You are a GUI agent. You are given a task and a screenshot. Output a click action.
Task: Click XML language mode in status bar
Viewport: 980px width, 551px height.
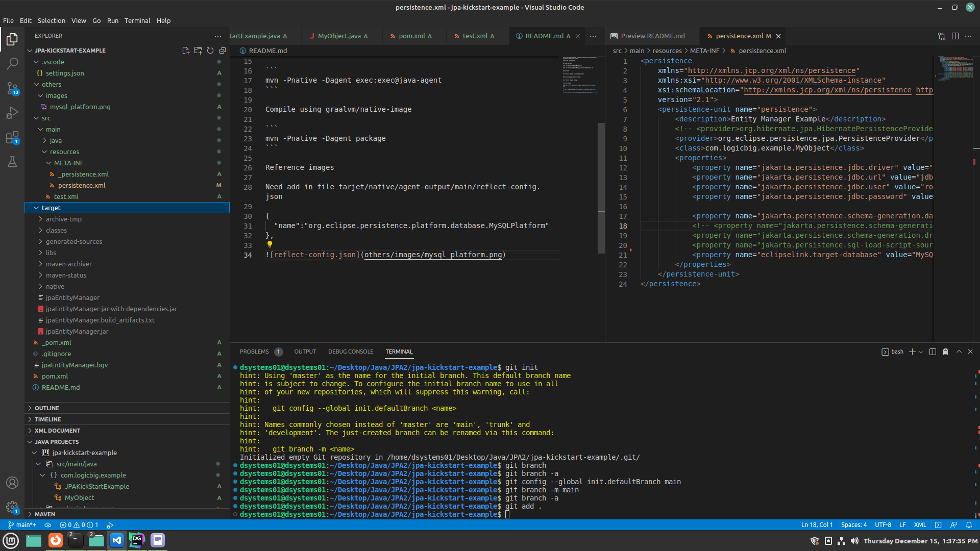click(x=920, y=525)
